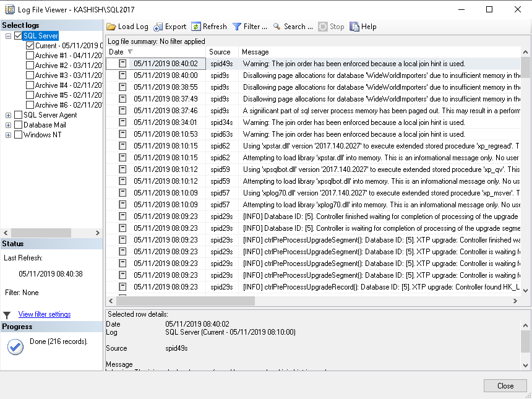Click log entry icon for spid59 xp_qv row
This screenshot has height=399, width=532.
[x=122, y=169]
